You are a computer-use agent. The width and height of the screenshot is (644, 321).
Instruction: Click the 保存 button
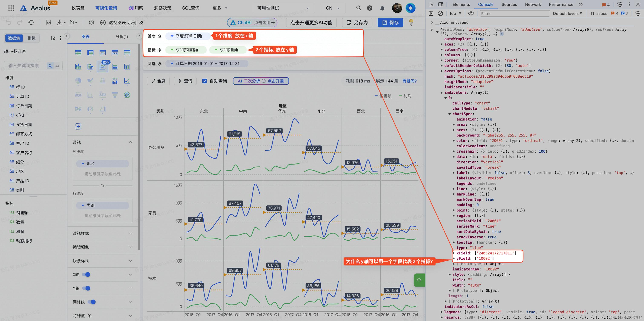tap(390, 23)
